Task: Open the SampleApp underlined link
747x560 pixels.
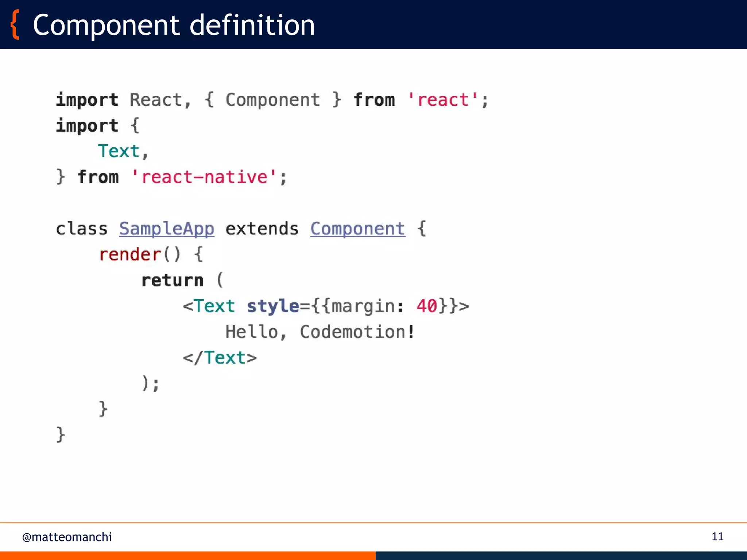Action: (x=167, y=229)
